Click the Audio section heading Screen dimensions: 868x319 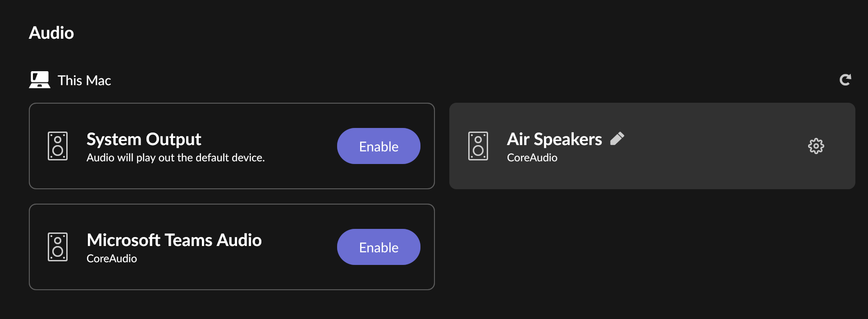[51, 33]
